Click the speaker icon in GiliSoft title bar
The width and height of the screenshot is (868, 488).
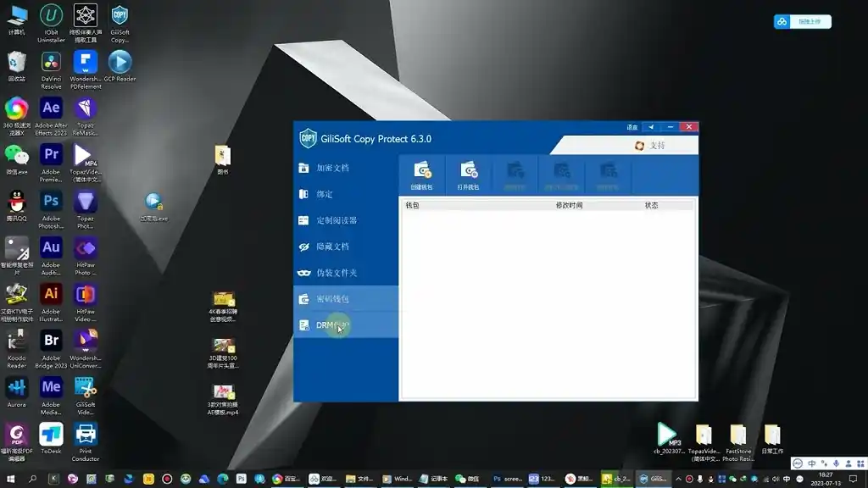pos(651,127)
